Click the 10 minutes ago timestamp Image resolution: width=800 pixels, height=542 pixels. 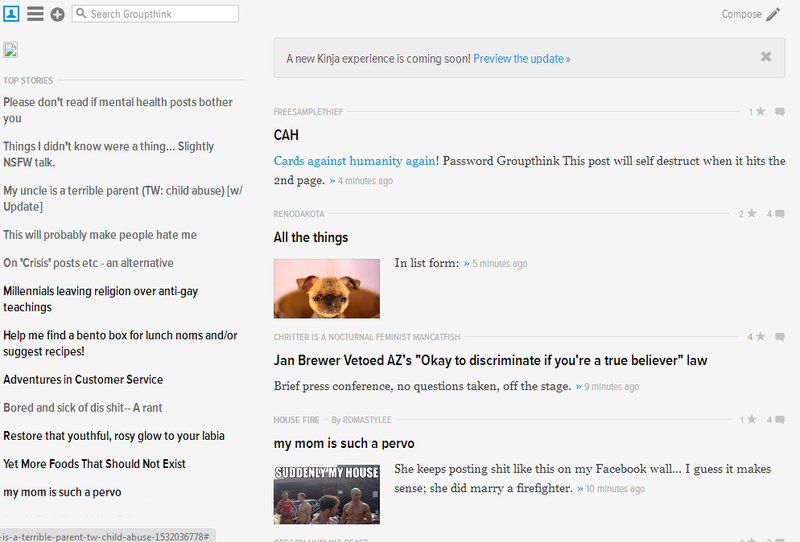(x=615, y=488)
